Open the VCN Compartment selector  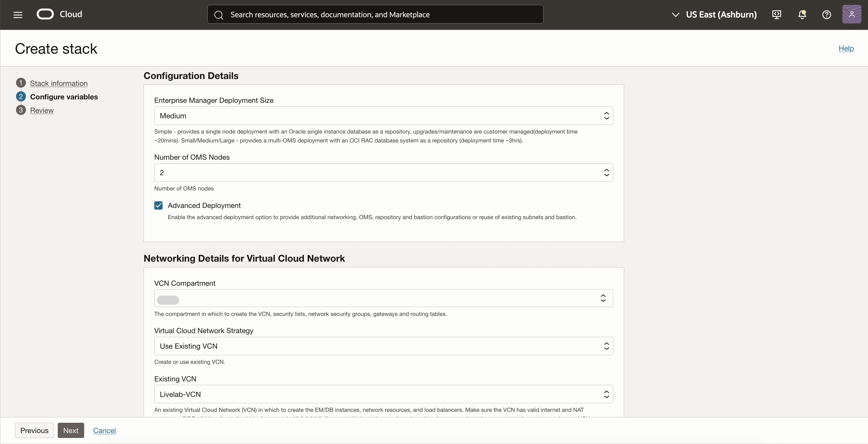click(x=383, y=298)
